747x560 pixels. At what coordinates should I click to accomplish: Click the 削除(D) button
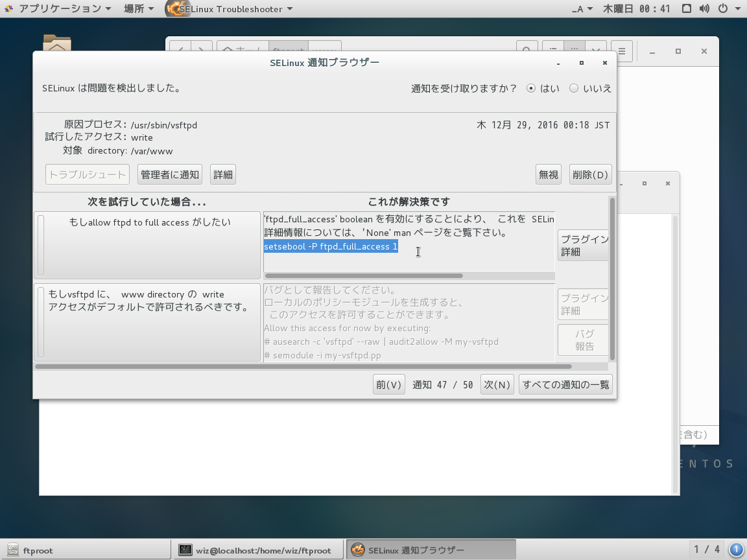click(x=590, y=174)
